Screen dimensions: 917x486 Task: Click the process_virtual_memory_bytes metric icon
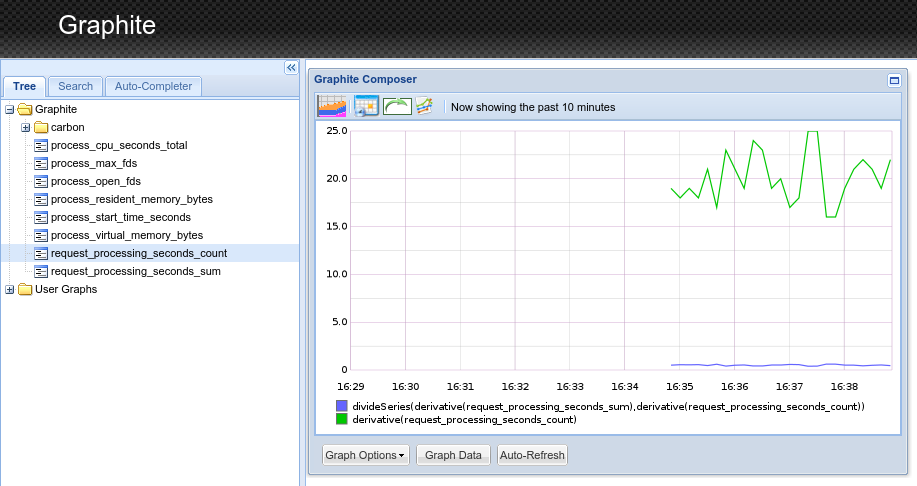[41, 236]
